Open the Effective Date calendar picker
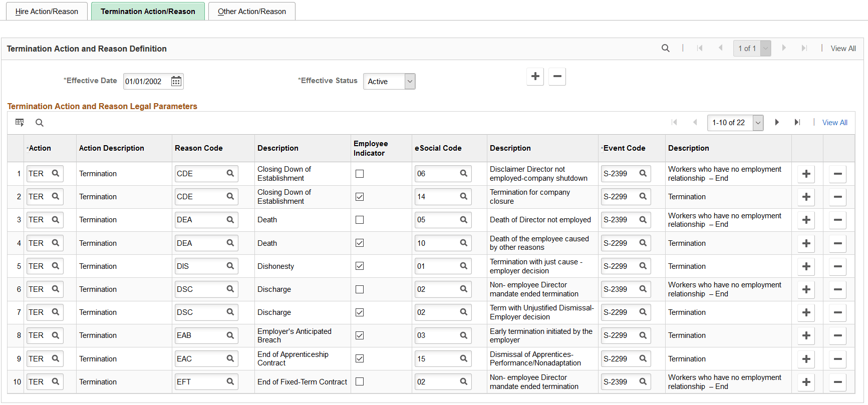 (x=176, y=81)
